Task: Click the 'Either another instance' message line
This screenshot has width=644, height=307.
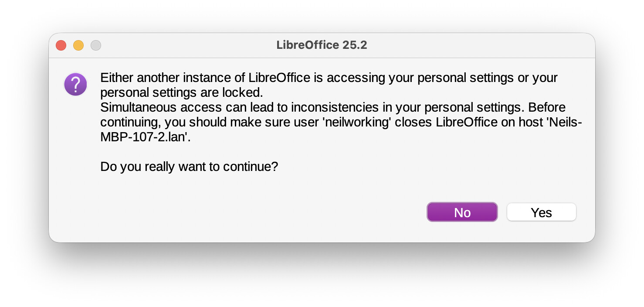Action: 174,78
